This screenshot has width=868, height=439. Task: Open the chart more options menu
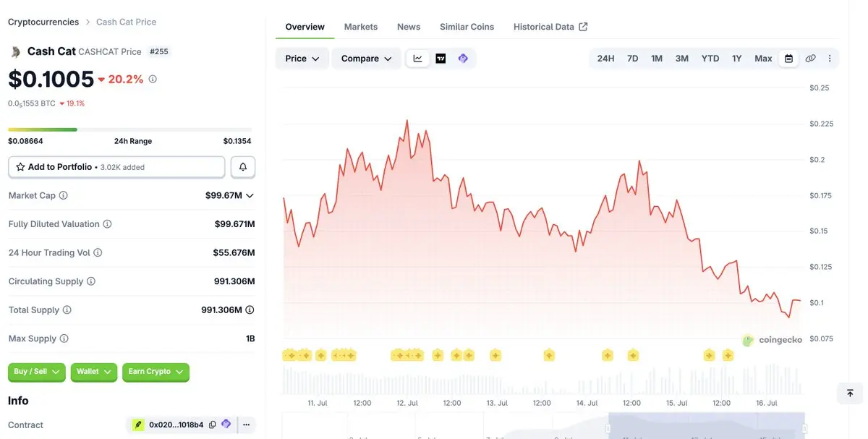(x=830, y=59)
